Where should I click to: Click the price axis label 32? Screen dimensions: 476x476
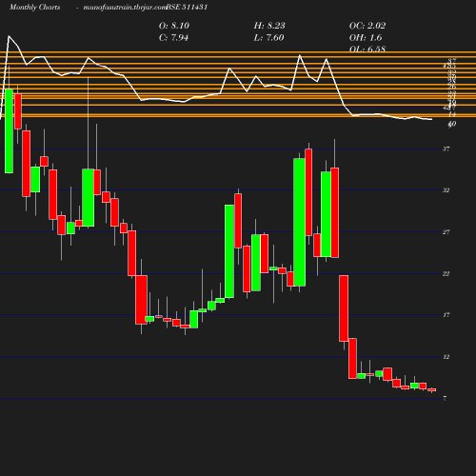[x=446, y=190]
